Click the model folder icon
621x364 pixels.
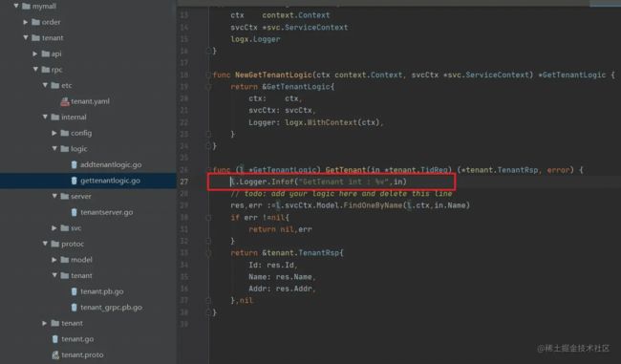(x=65, y=260)
